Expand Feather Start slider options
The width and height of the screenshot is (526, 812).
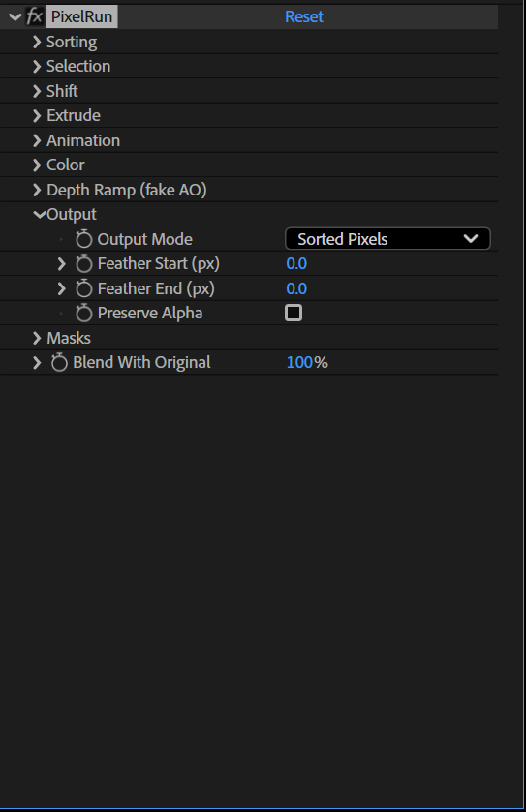click(62, 263)
